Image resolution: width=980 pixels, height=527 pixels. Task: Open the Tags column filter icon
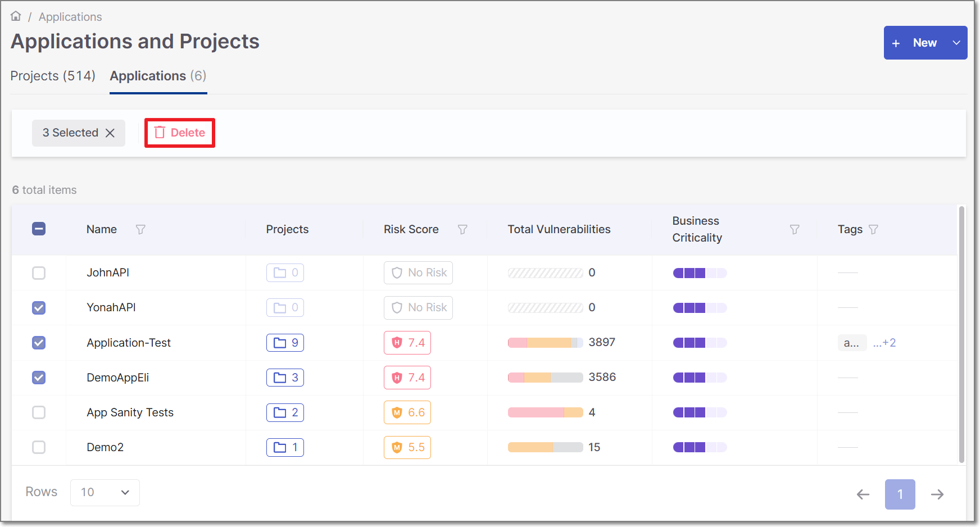coord(873,229)
